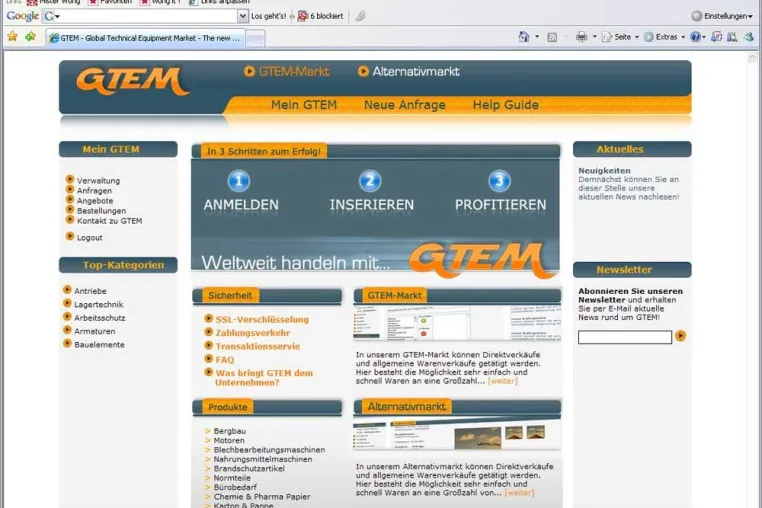Click 'Was bringt GTEM dem Unternehmen?' link
The image size is (762, 508).
(x=264, y=378)
